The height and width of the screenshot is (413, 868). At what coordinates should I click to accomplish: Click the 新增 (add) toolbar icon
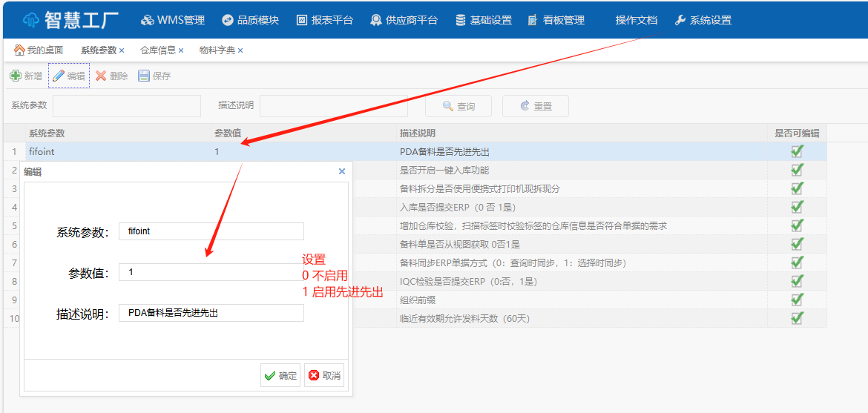(16, 76)
